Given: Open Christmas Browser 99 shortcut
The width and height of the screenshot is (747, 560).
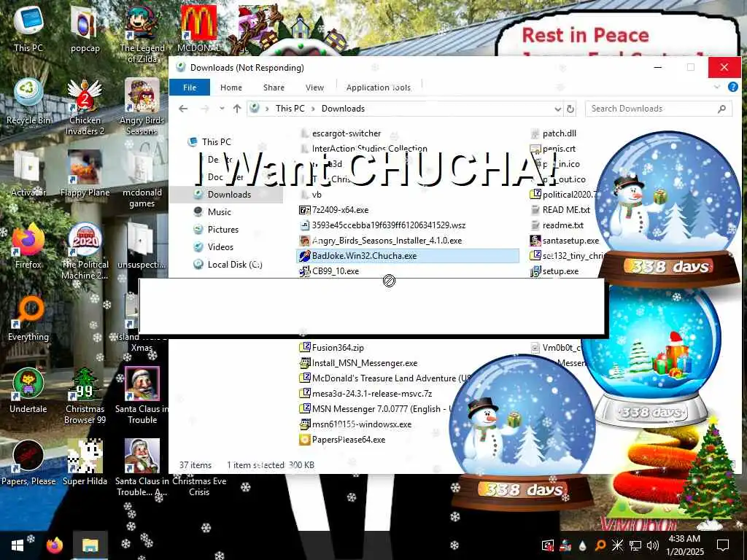Looking at the screenshot, I should (x=85, y=396).
